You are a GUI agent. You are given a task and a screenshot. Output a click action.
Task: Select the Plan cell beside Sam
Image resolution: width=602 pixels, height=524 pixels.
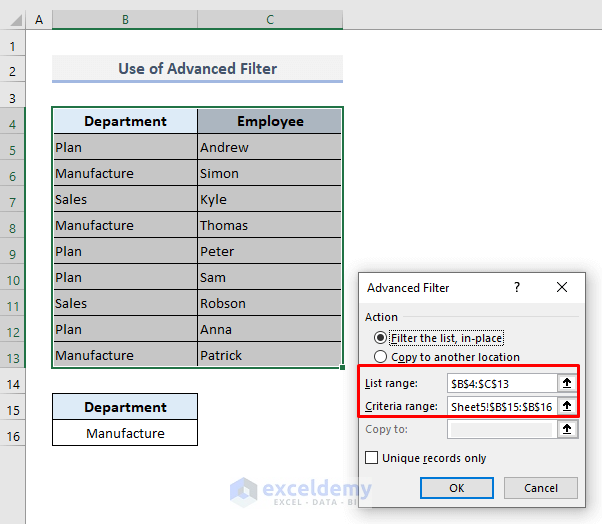125,278
